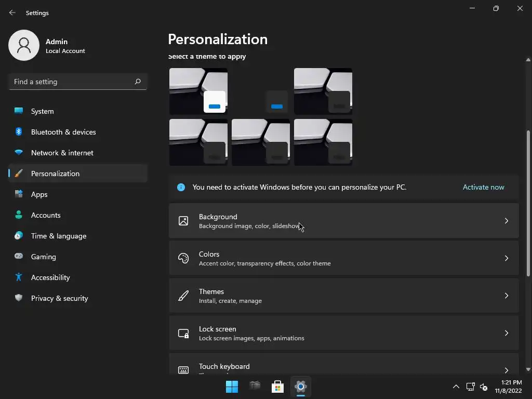
Task: Select the black theme with blue accent
Action: [261, 91]
